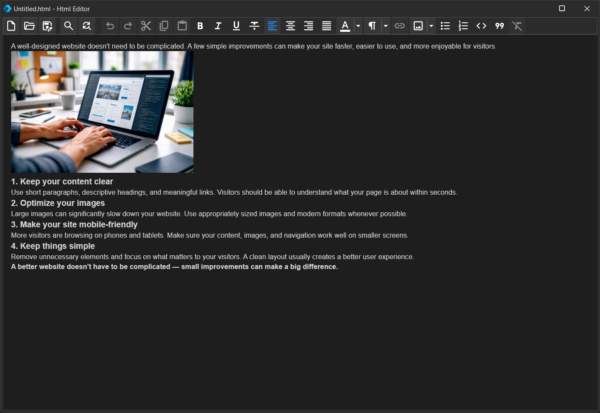
Task: Click the heading '4. Keep things simple'
Action: (x=53, y=246)
